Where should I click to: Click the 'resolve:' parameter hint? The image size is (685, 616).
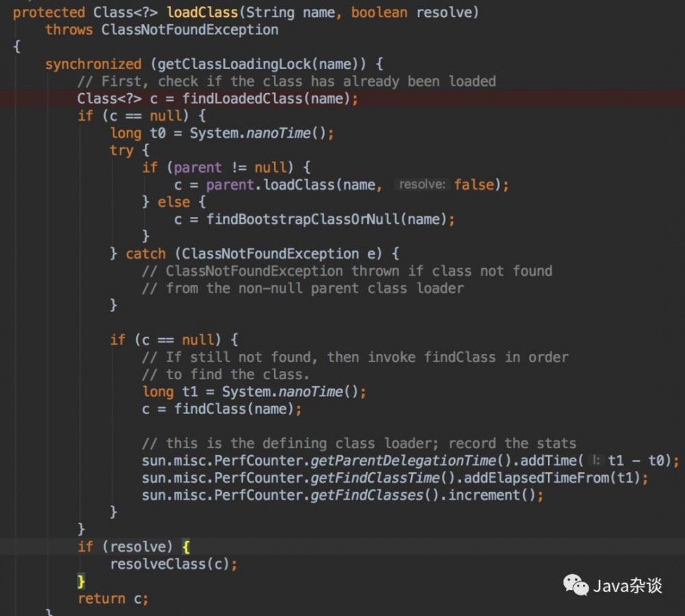coord(422,184)
